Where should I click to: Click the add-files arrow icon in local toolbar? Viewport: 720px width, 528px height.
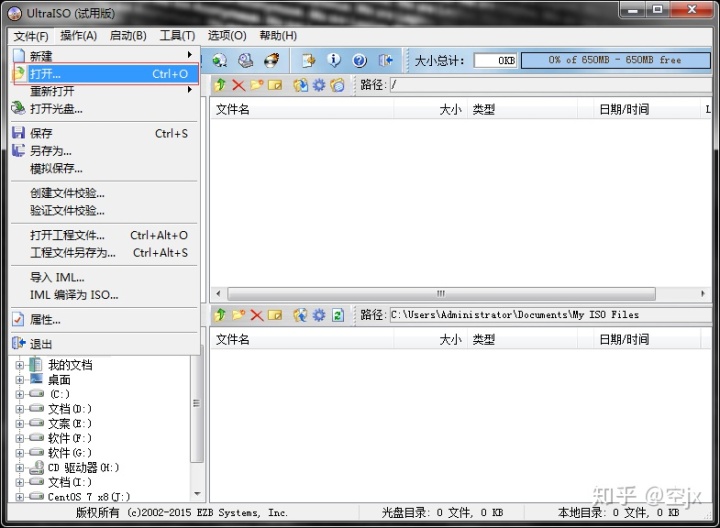(300, 315)
